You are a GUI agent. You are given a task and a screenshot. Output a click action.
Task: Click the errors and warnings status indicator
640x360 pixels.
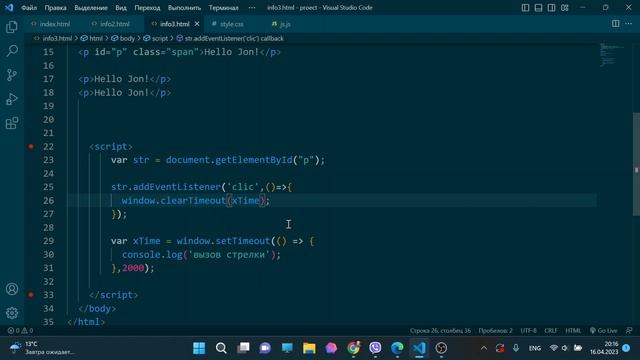pyautogui.click(x=20, y=331)
